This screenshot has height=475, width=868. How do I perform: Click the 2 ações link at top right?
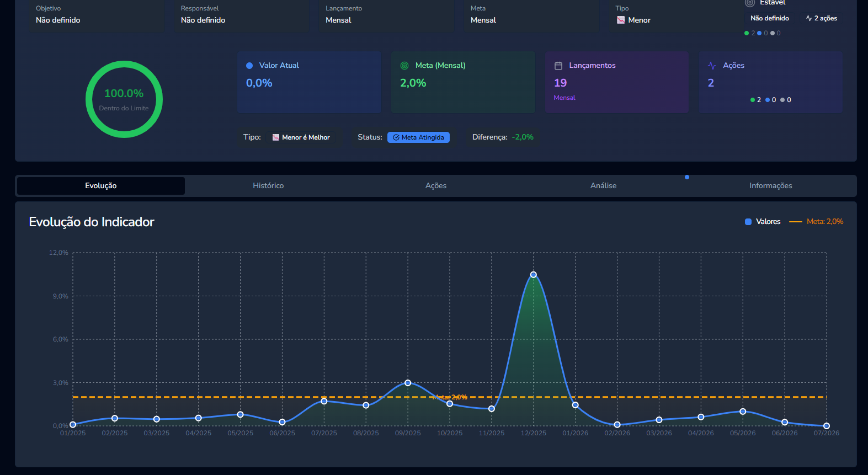click(x=822, y=18)
